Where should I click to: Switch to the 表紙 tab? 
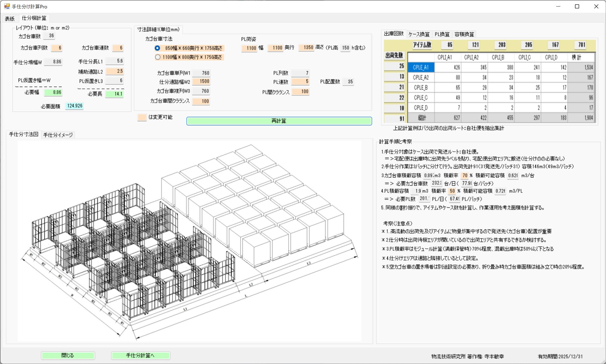(10, 18)
